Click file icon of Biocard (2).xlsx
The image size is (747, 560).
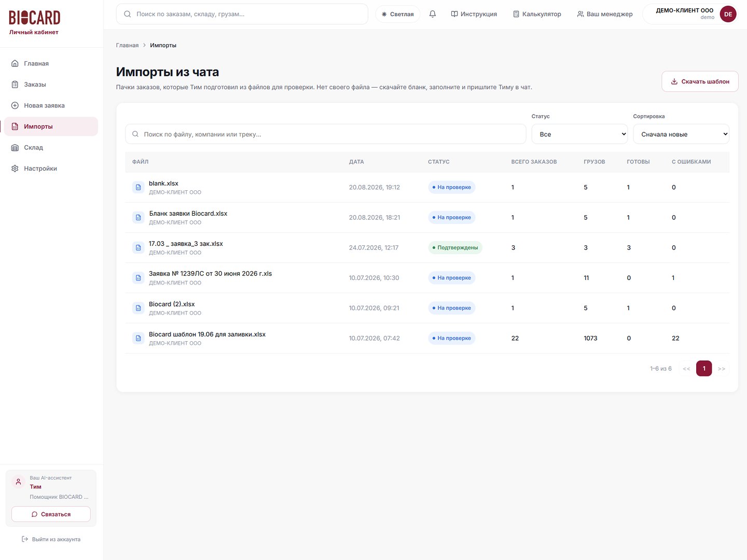pyautogui.click(x=138, y=308)
